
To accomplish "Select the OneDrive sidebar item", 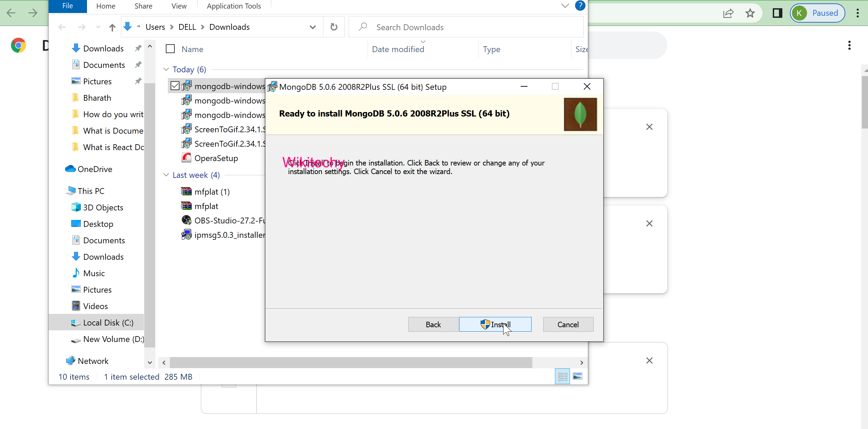I will click(x=95, y=169).
